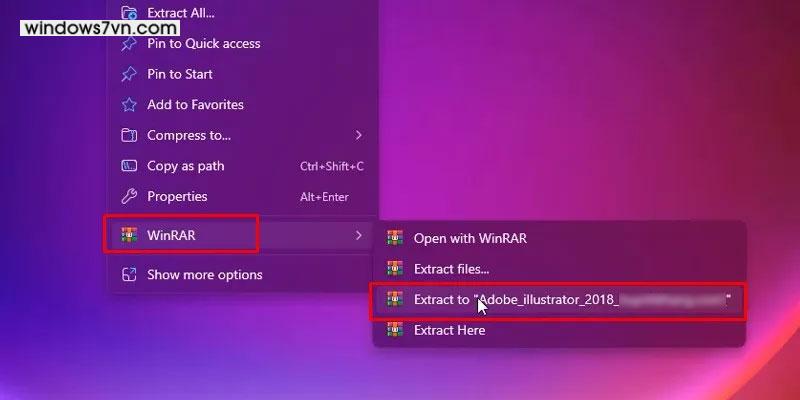Expand the WinRAR submenu arrow

pyautogui.click(x=359, y=235)
